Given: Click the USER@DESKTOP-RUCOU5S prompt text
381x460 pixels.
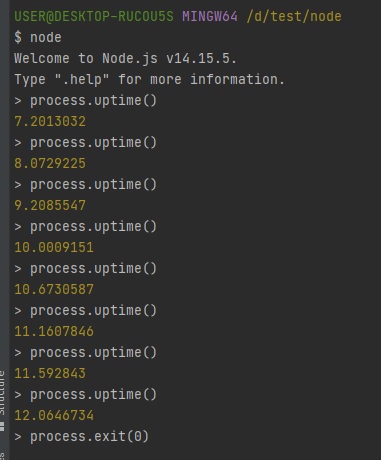Looking at the screenshot, I should (94, 16).
